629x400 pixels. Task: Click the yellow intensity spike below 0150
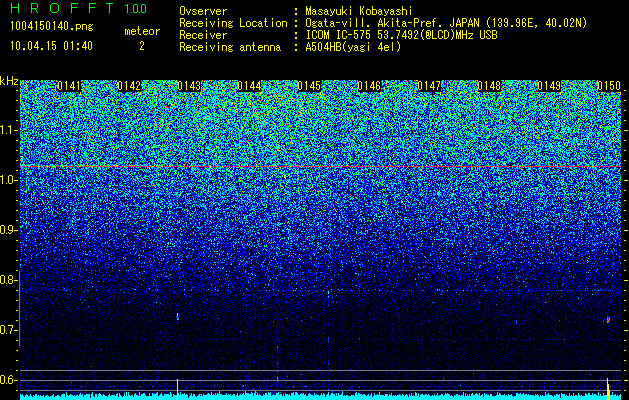tap(608, 388)
